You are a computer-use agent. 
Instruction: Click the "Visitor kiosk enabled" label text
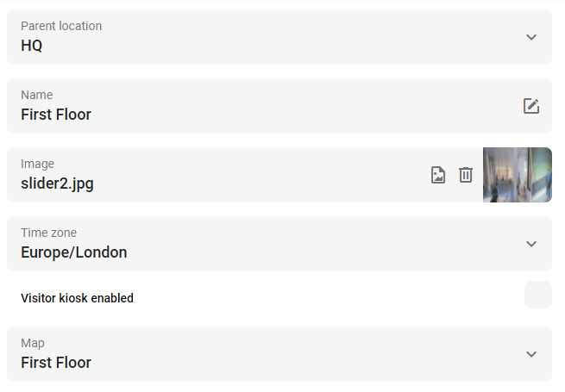coord(77,298)
